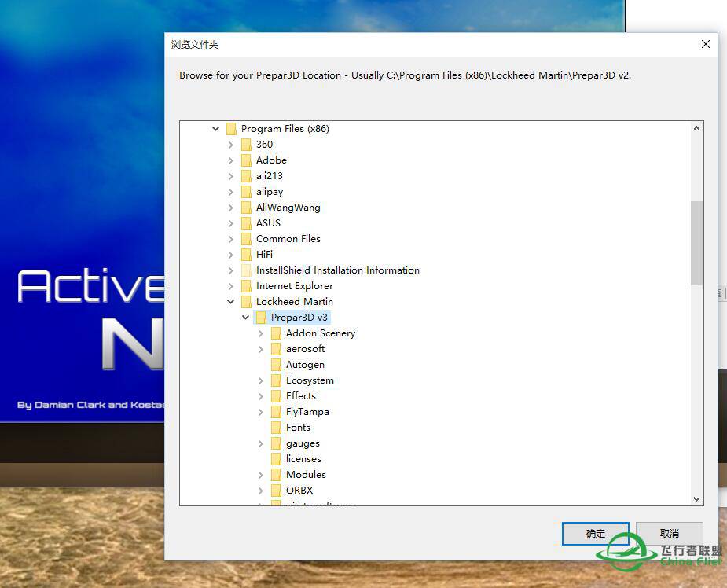This screenshot has height=588, width=727.
Task: Click the licenses folder icon
Action: click(x=276, y=459)
